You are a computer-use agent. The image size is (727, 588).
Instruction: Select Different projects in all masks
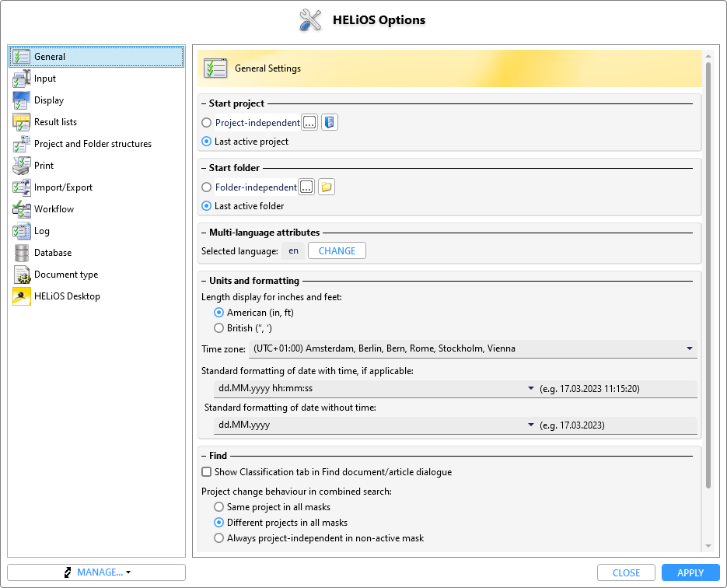click(218, 523)
